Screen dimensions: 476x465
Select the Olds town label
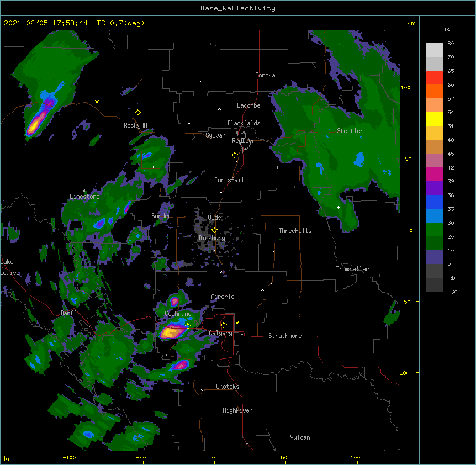coord(214,218)
